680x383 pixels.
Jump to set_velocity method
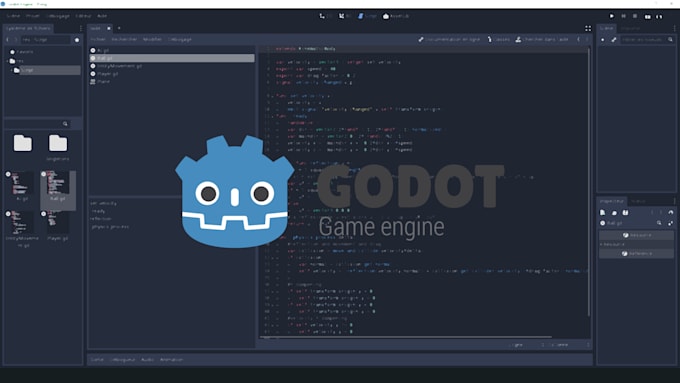(x=103, y=203)
